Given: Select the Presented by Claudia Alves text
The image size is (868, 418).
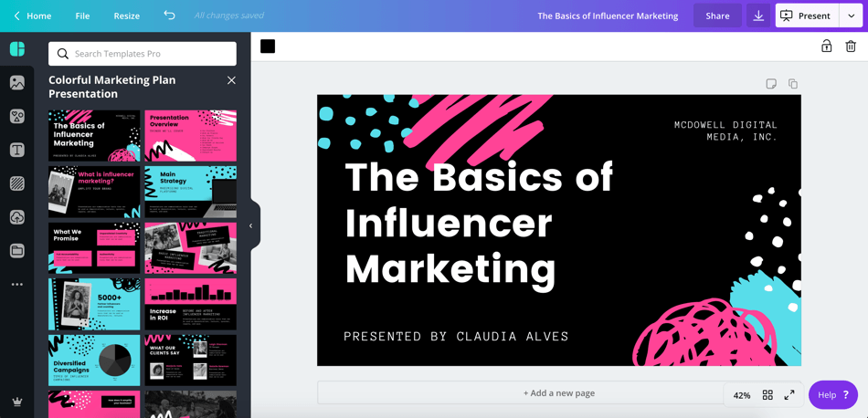Looking at the screenshot, I should click(x=456, y=336).
